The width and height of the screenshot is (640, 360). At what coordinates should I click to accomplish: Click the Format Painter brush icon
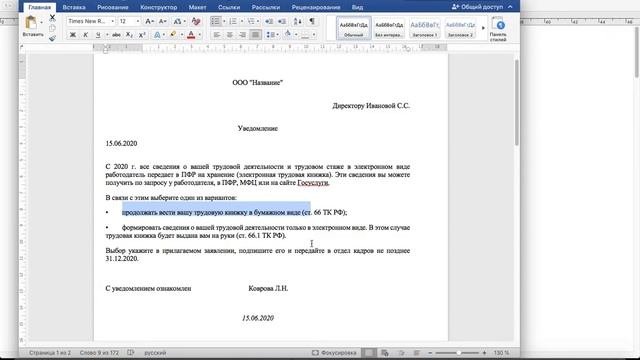(x=52, y=38)
